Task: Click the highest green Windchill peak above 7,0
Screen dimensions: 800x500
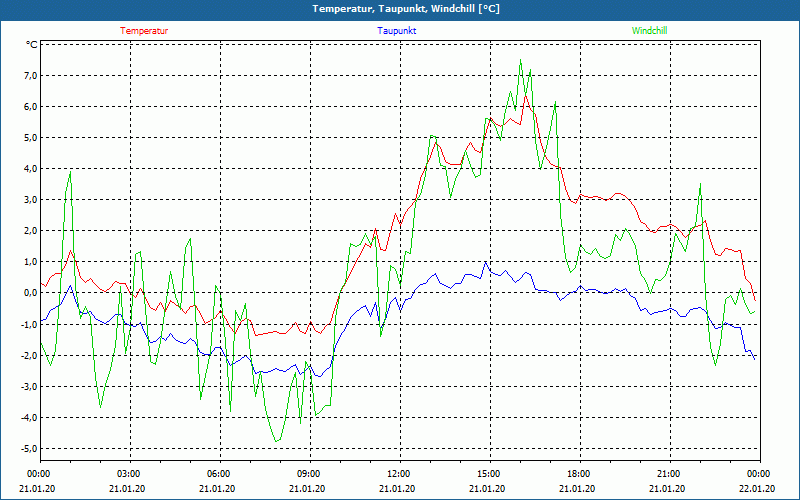Action: tap(521, 61)
